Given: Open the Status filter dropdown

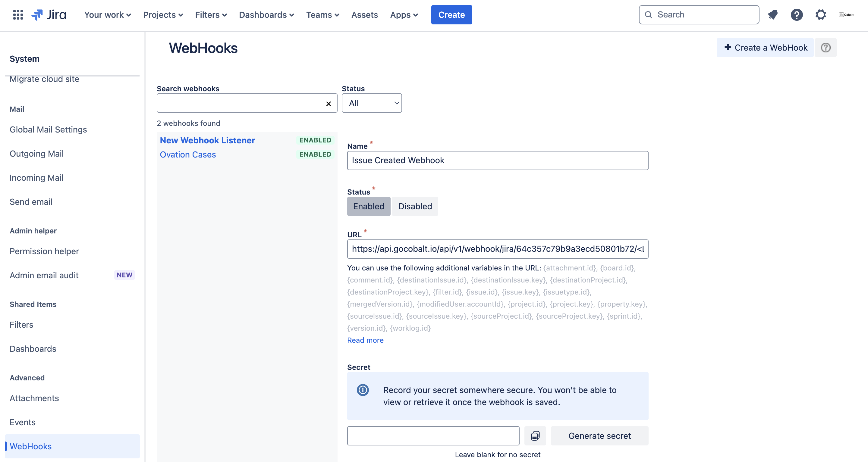Looking at the screenshot, I should 372,103.
